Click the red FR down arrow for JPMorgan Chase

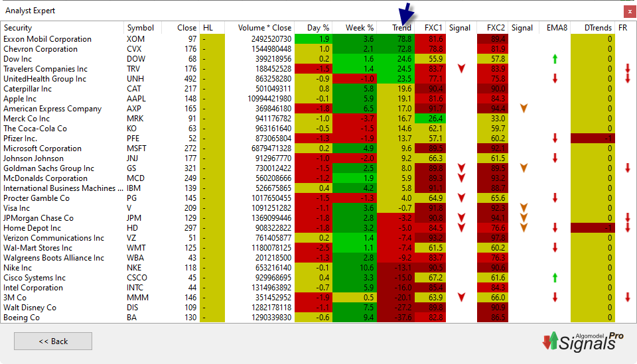coord(628,218)
